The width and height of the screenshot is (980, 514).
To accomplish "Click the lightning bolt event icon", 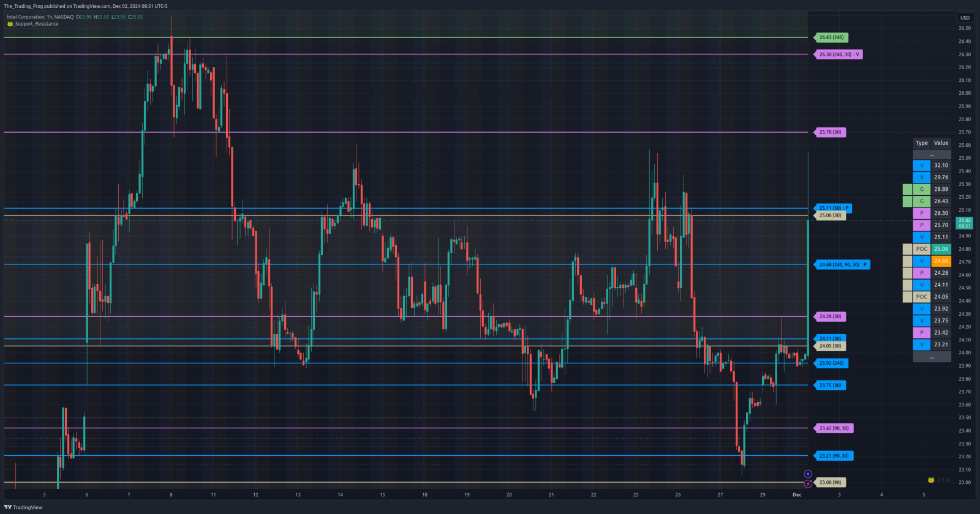I will tap(808, 483).
